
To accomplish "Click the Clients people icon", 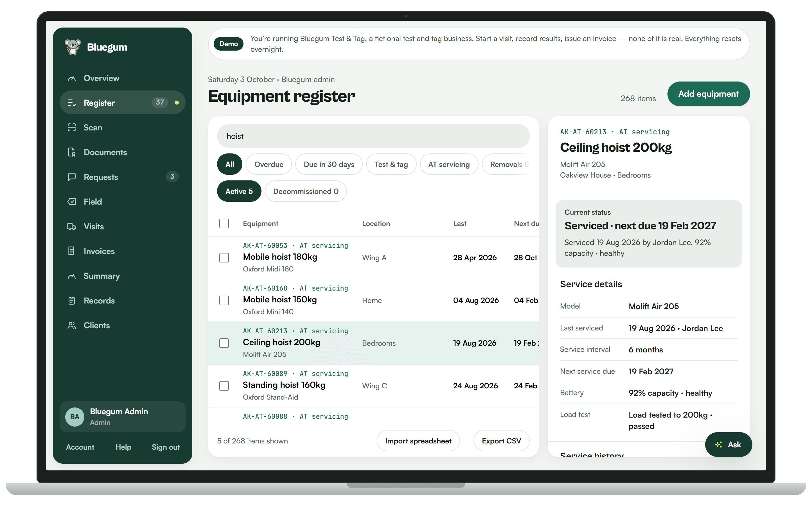I will 71,325.
